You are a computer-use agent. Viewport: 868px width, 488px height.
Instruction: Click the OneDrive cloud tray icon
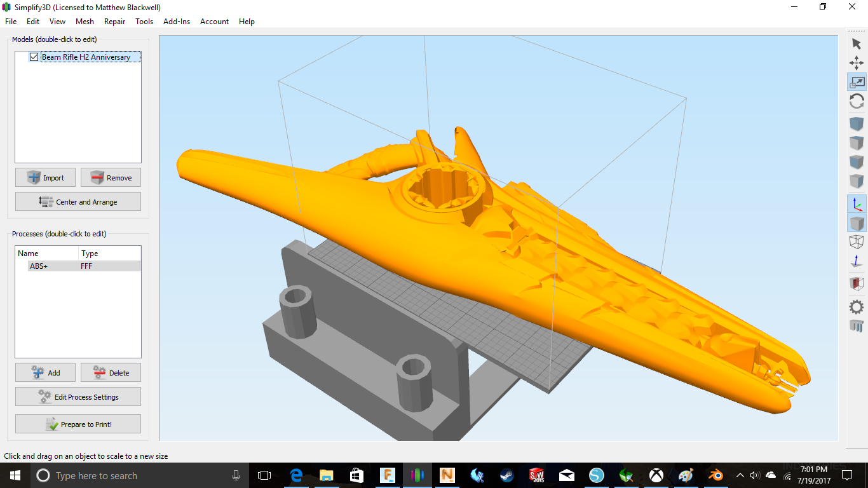point(771,475)
